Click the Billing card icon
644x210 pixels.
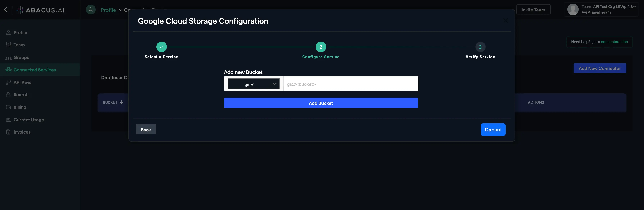pyautogui.click(x=8, y=107)
